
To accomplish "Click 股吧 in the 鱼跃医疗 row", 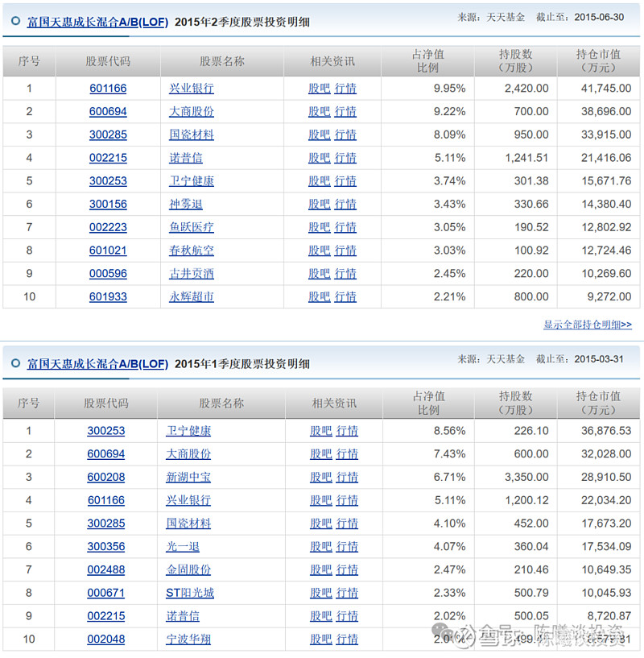I will pyautogui.click(x=320, y=227).
